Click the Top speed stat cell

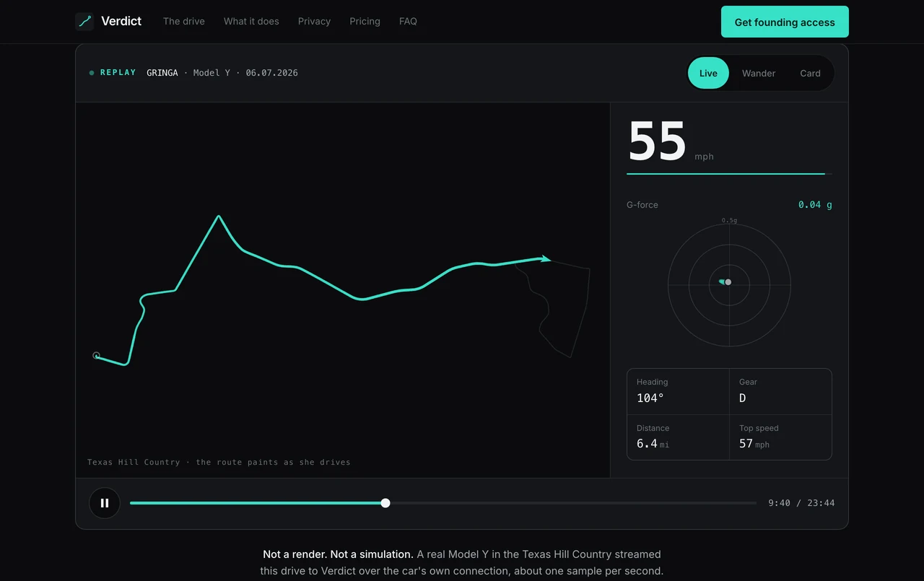coord(780,437)
